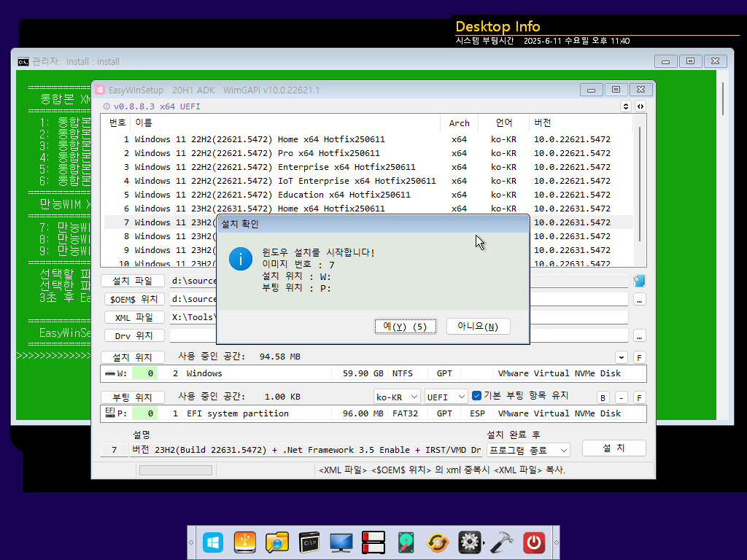The width and height of the screenshot is (747, 560).
Task: Select row 2 Windows 11 22H2 Pro
Action: click(x=368, y=153)
